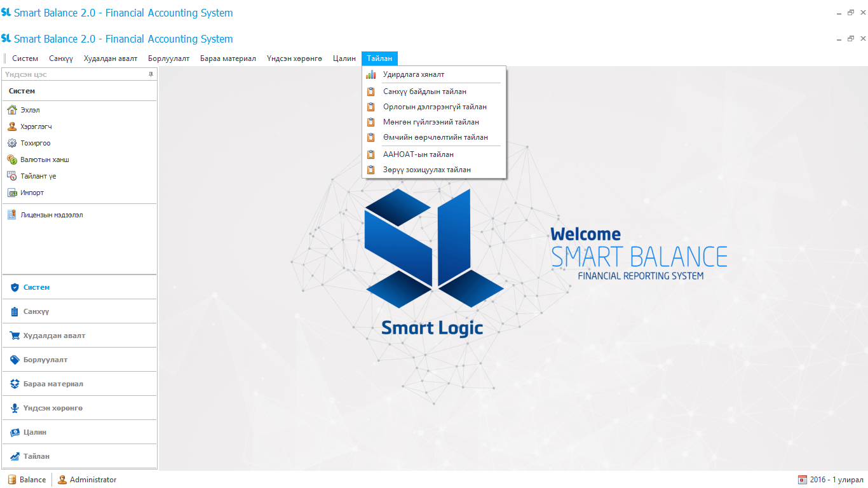Click the Санхүү clipboard icon in navigation

point(15,311)
